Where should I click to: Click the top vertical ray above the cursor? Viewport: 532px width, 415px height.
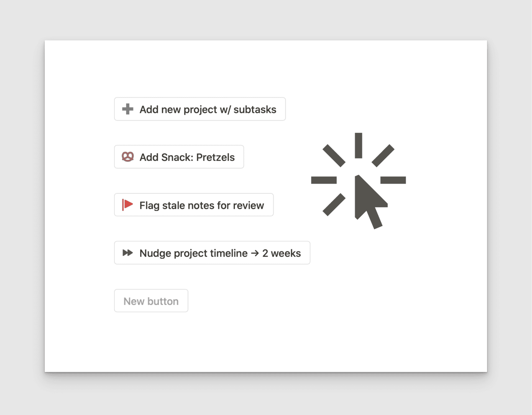(359, 146)
